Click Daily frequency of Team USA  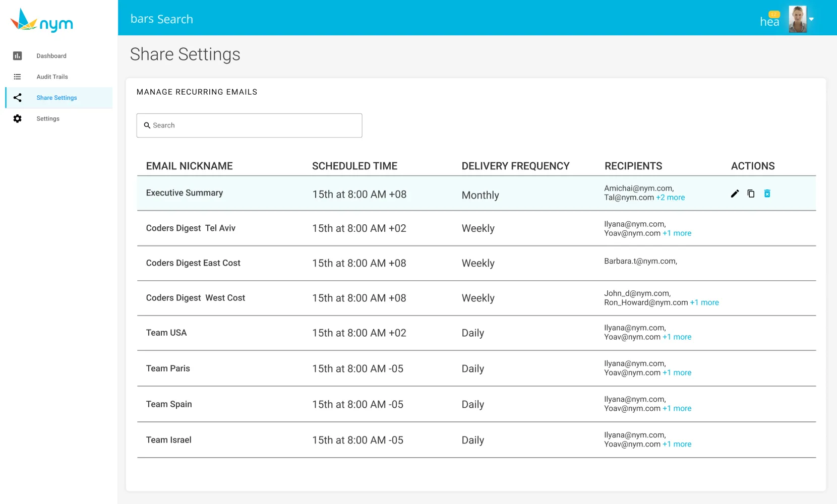pos(473,333)
